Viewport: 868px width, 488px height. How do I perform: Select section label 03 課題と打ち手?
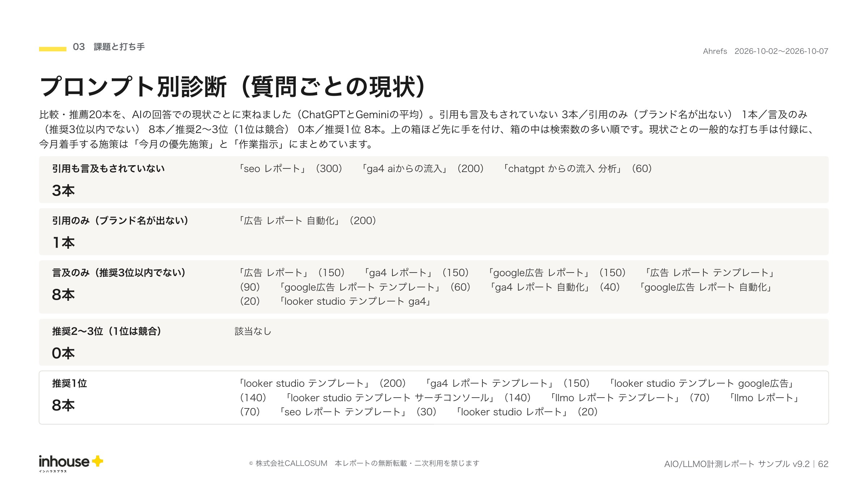point(109,47)
